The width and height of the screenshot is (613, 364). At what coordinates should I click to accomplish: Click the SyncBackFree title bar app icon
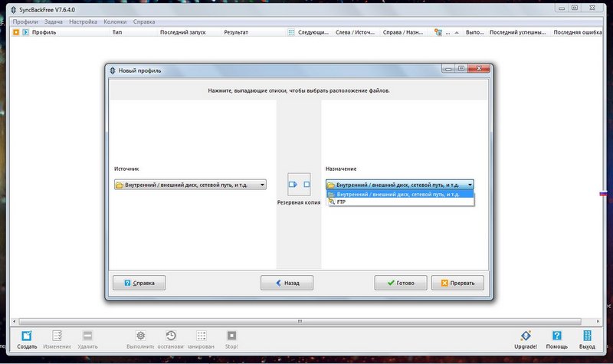click(x=14, y=10)
